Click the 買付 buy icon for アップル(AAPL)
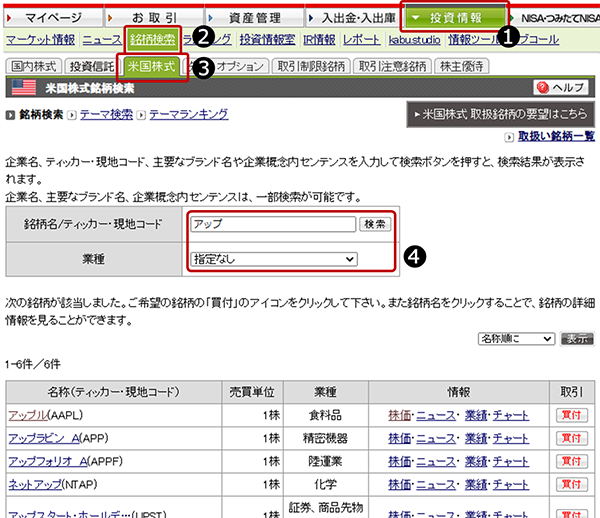Screen dimensions: 600x518 [x=570, y=415]
